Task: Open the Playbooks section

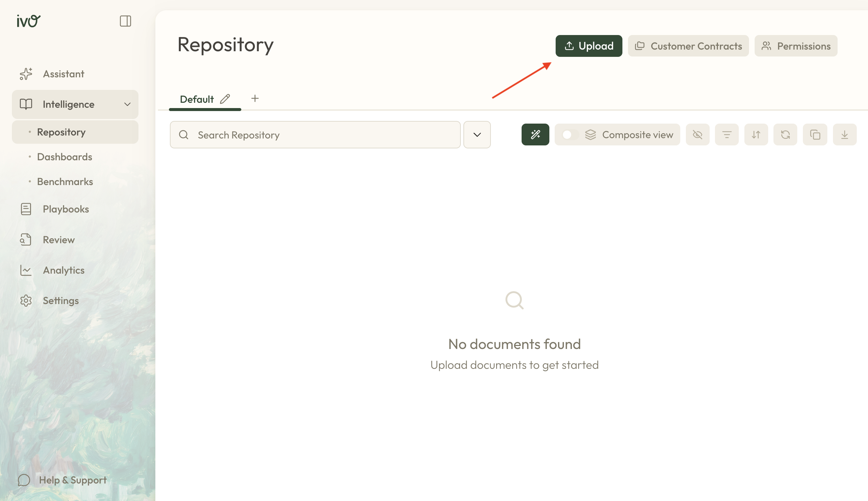Action: (66, 209)
